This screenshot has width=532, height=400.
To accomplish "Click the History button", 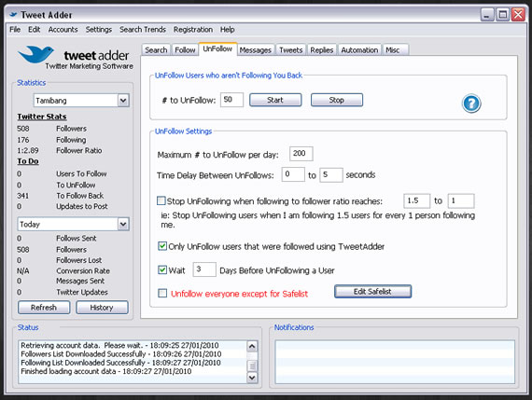I will click(102, 307).
